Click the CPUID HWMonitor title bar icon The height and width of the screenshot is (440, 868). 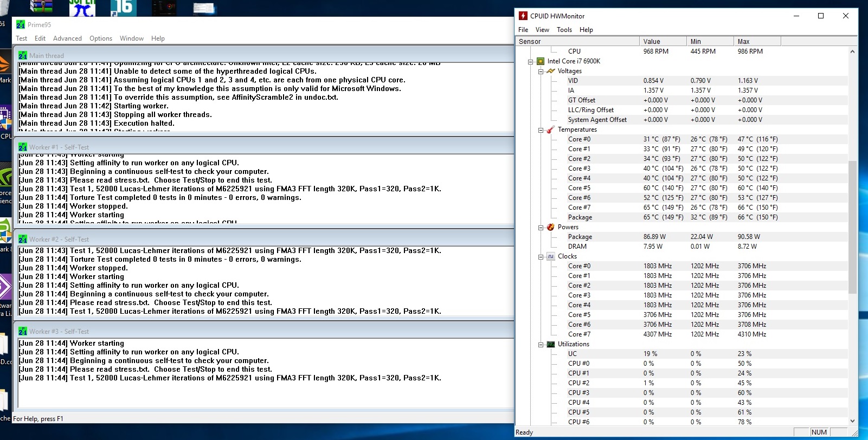point(523,16)
